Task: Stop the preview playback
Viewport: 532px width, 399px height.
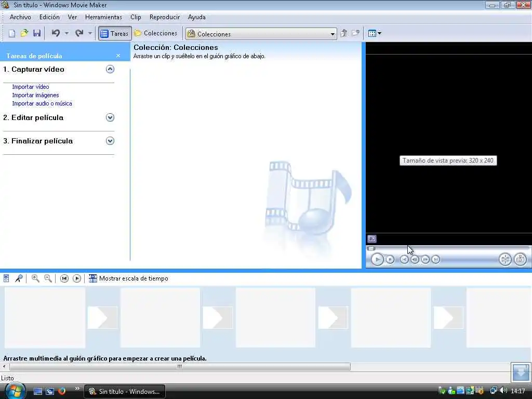Action: point(390,260)
